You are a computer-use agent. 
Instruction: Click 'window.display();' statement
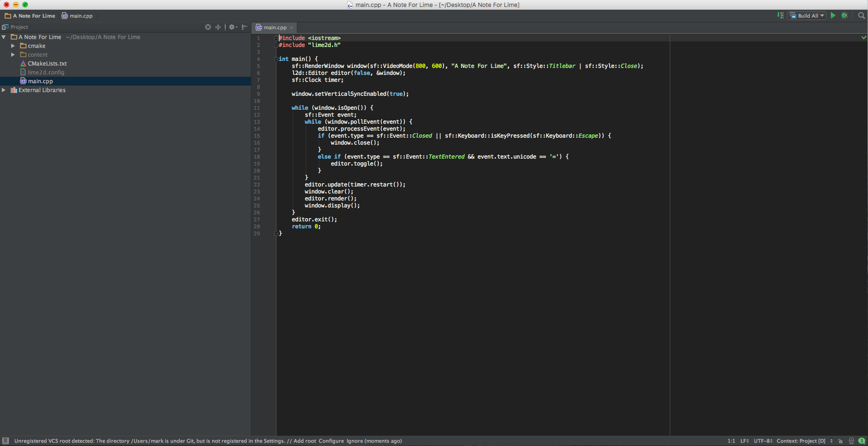point(332,206)
